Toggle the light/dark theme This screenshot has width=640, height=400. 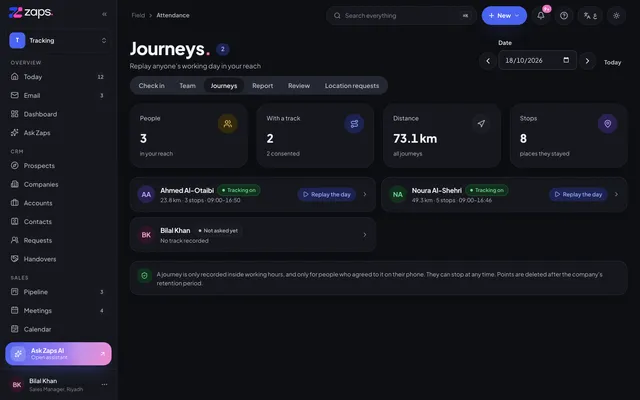tap(616, 16)
